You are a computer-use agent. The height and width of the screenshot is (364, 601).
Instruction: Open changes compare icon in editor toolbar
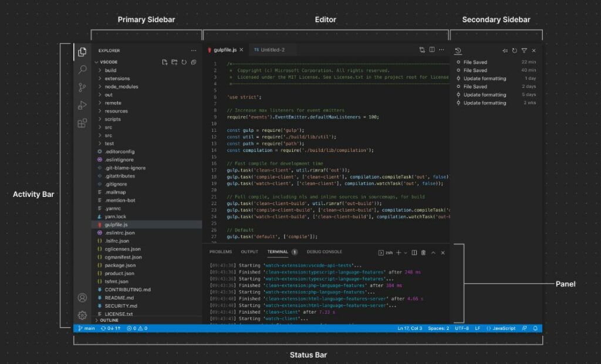[422, 50]
